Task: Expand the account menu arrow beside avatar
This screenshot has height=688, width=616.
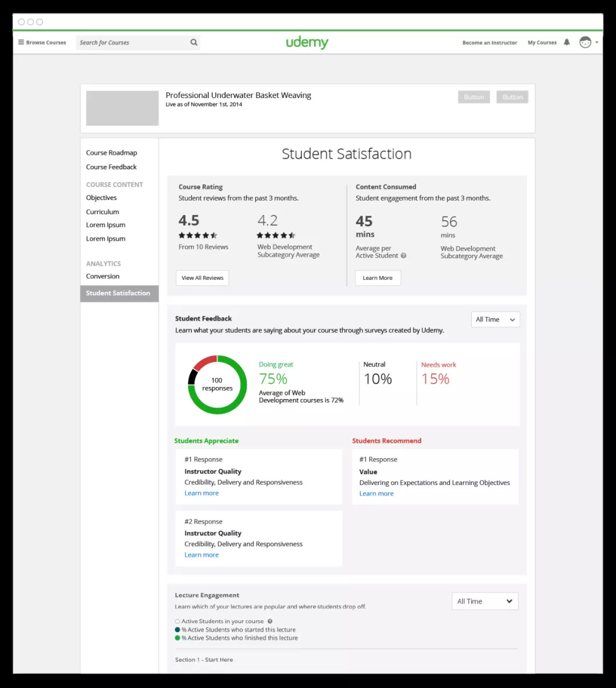Action: [x=597, y=42]
